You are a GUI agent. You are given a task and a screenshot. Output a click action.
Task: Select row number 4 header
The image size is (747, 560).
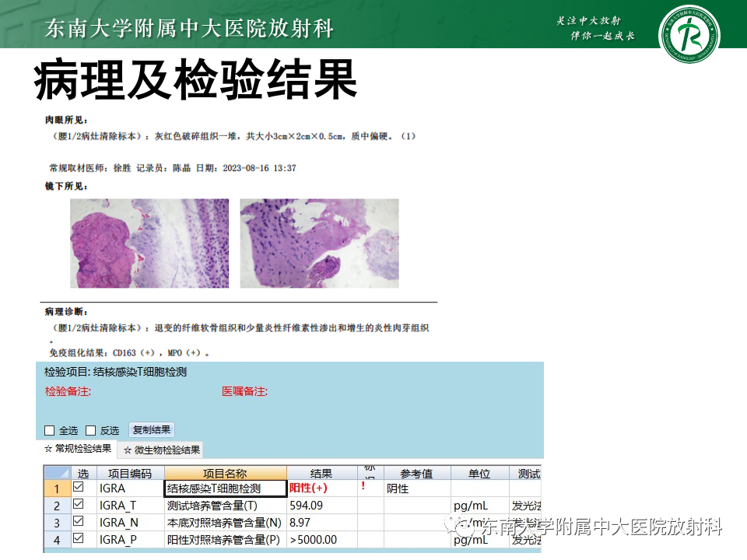pos(57,540)
